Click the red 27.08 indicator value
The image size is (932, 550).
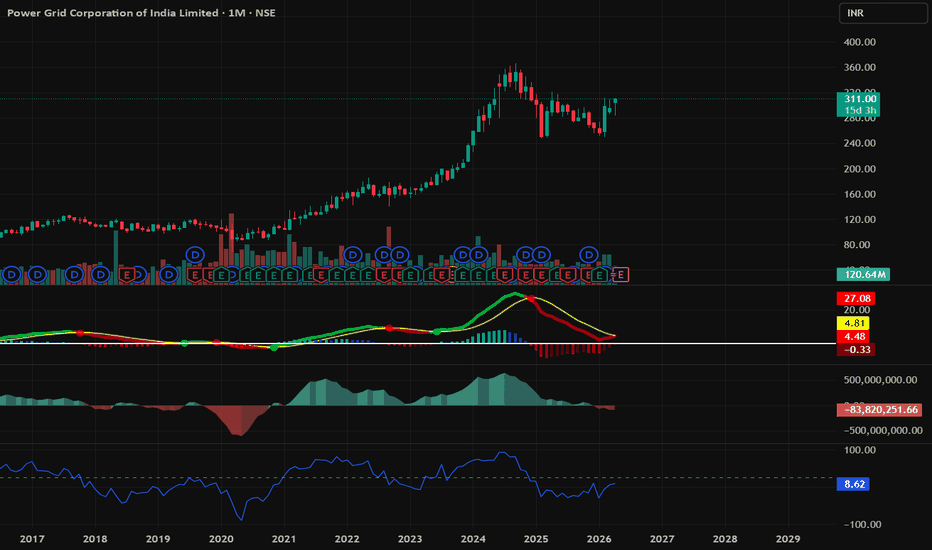coord(856,298)
